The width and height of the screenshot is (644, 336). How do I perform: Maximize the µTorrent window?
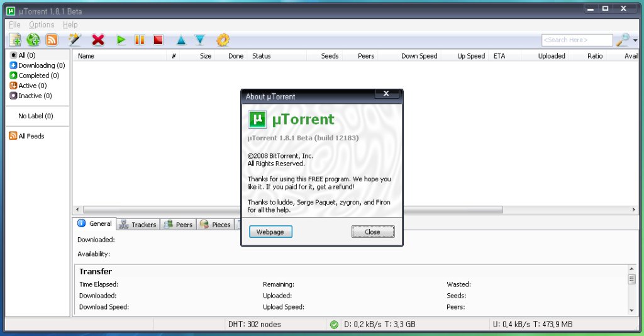[x=606, y=8]
